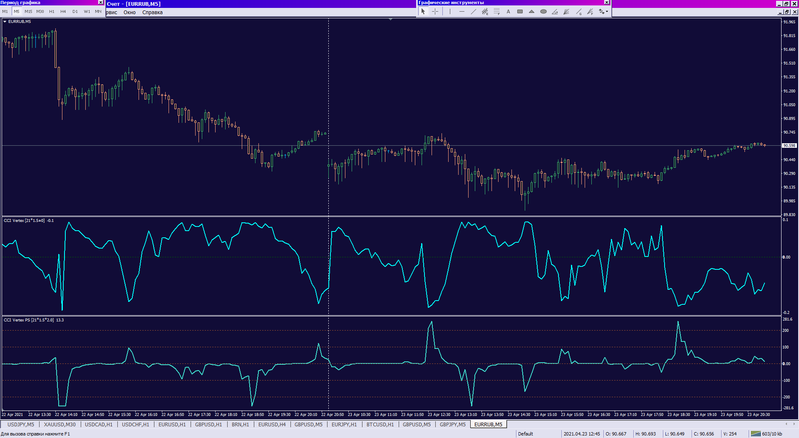The height and width of the screenshot is (438, 799).
Task: Click the H: 90.693 high value
Action: (646, 434)
